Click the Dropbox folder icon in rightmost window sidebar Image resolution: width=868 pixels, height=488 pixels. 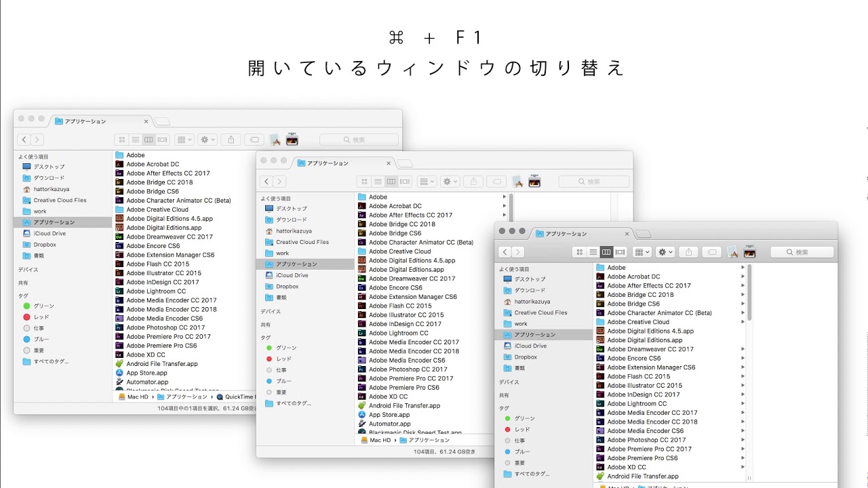[508, 357]
